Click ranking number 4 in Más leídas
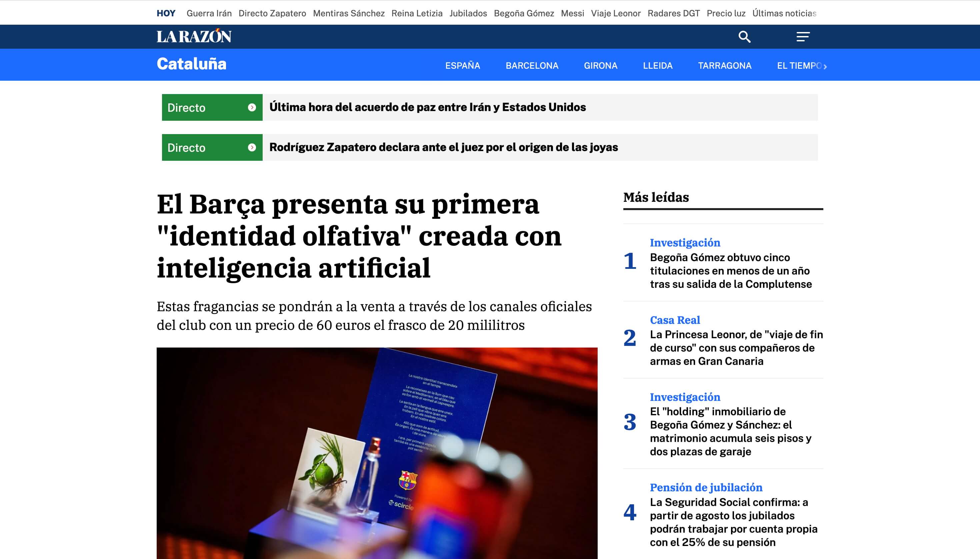The height and width of the screenshot is (559, 980). click(630, 513)
